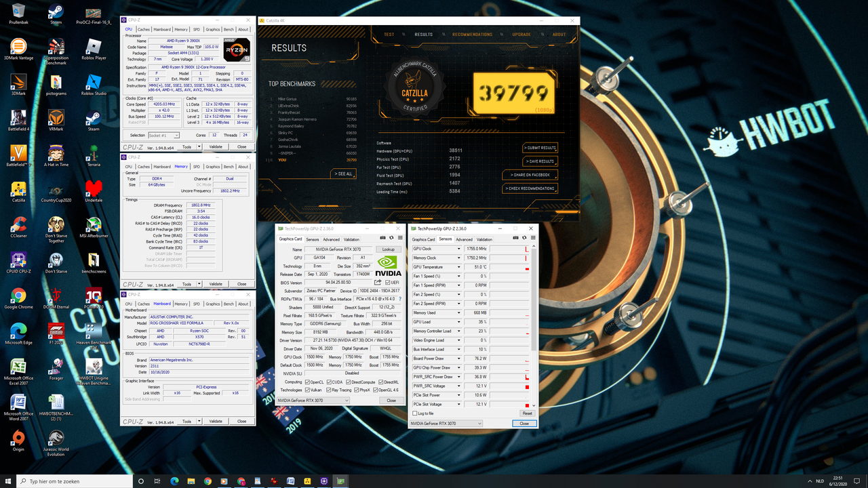Open ABOUT tab in Catzilla
The image size is (868, 488).
point(559,35)
